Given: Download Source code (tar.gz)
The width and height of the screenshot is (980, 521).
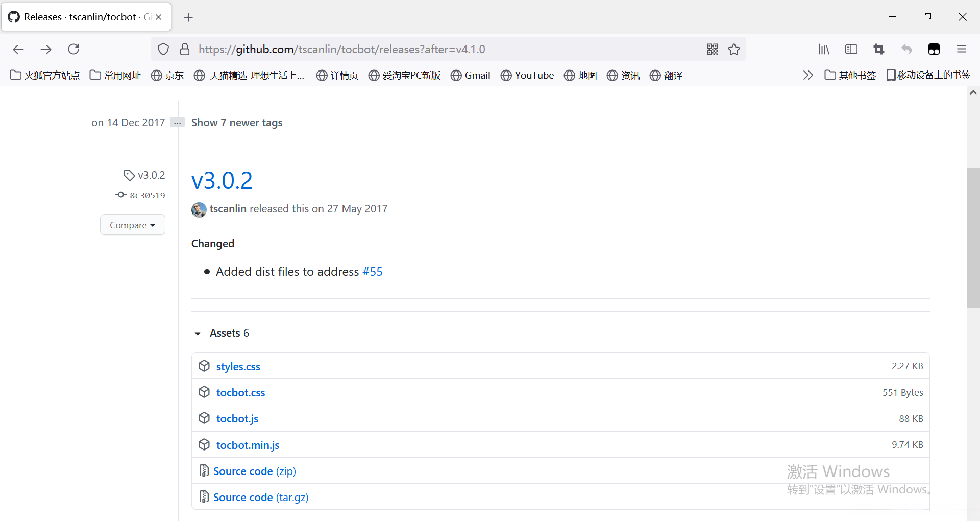Looking at the screenshot, I should [261, 498].
